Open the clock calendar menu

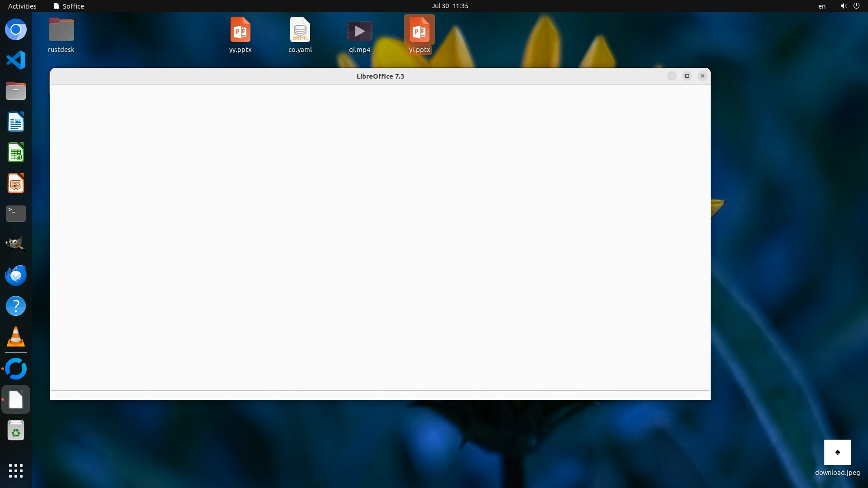[x=449, y=6]
